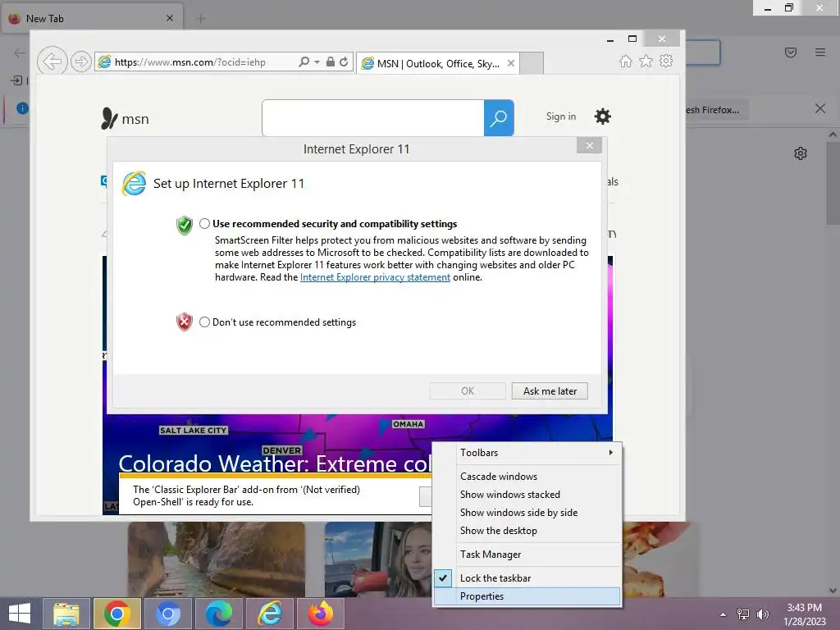This screenshot has height=630, width=840.
Task: Show hidden tray icons arrow
Action: 724,614
